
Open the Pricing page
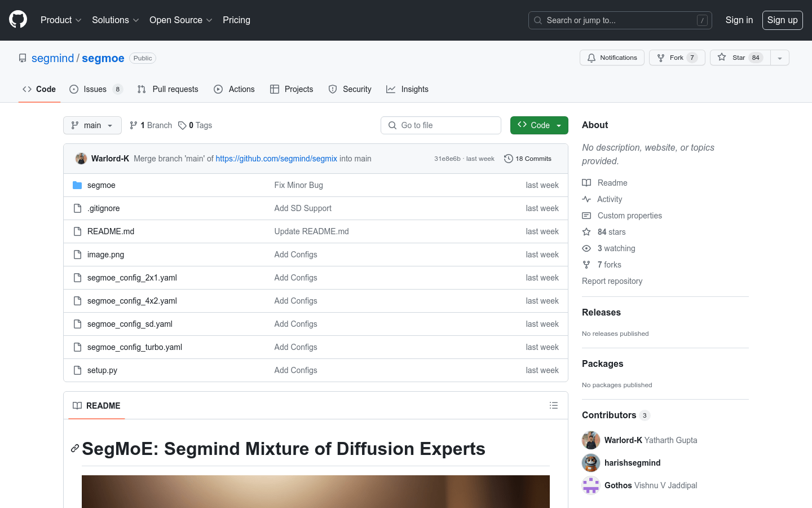pos(236,20)
